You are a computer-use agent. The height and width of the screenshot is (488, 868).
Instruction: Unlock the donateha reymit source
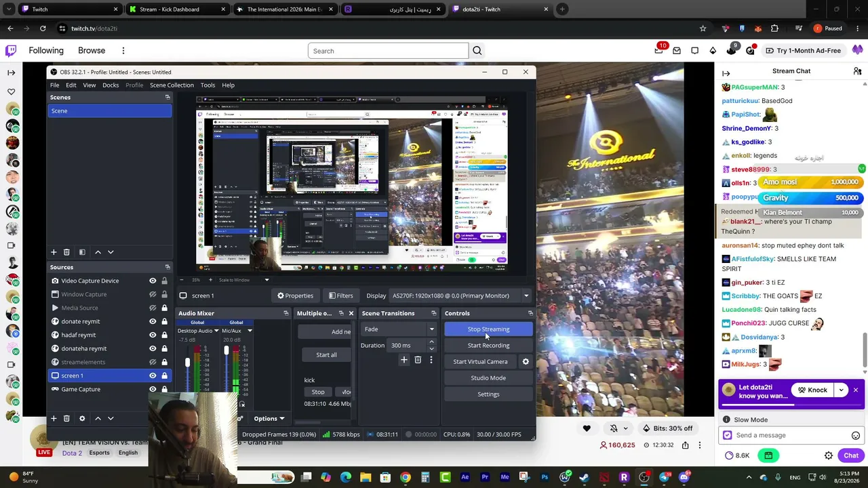[164, 348]
